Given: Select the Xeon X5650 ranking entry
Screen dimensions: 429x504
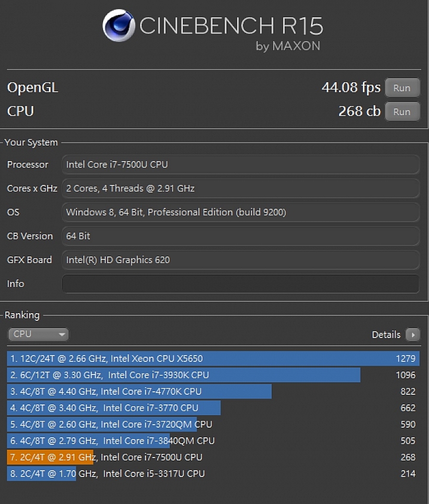Looking at the screenshot, I should pyautogui.click(x=213, y=358).
